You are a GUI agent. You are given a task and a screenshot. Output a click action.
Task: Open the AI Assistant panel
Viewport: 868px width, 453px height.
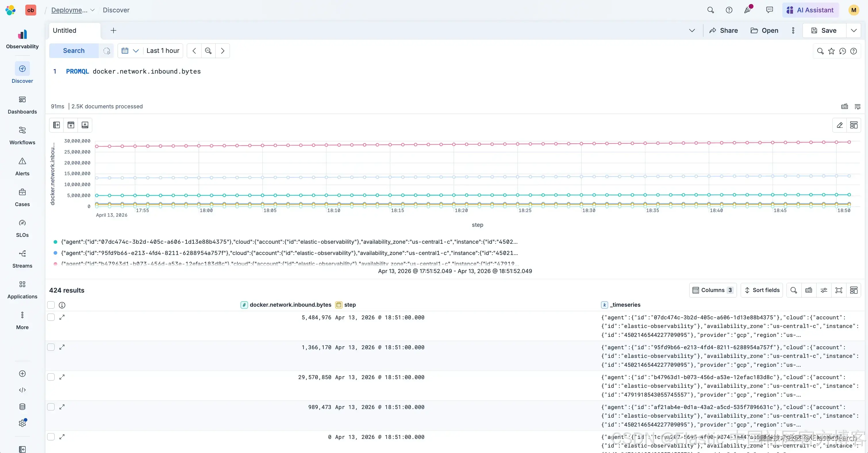(x=811, y=10)
